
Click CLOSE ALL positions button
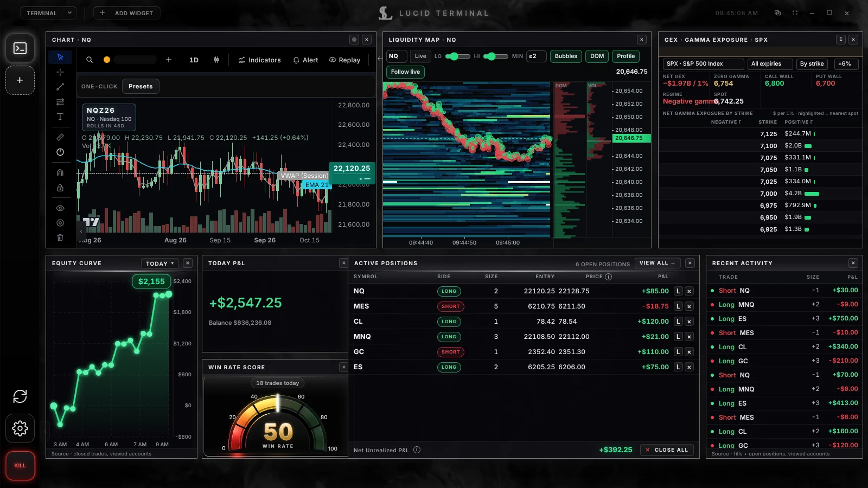667,450
